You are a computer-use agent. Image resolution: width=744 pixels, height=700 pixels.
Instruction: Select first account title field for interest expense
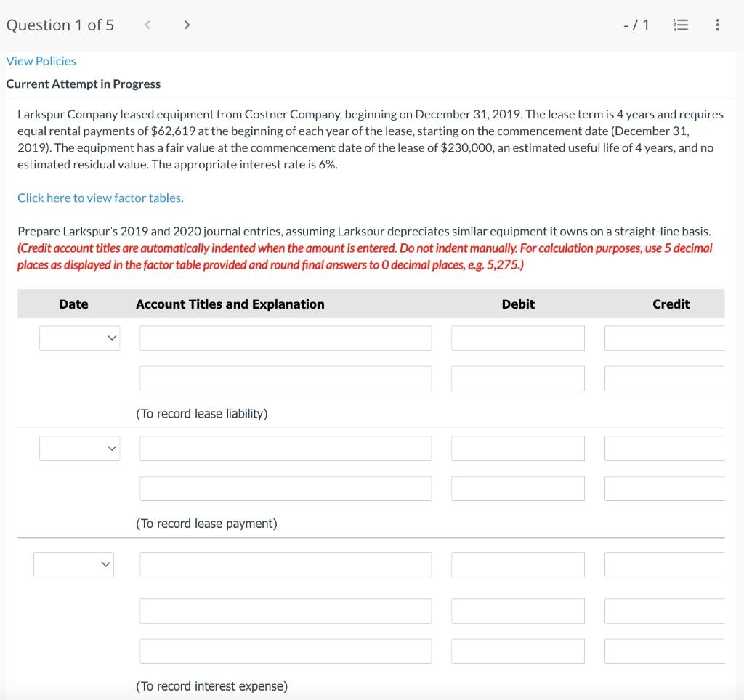coord(286,564)
